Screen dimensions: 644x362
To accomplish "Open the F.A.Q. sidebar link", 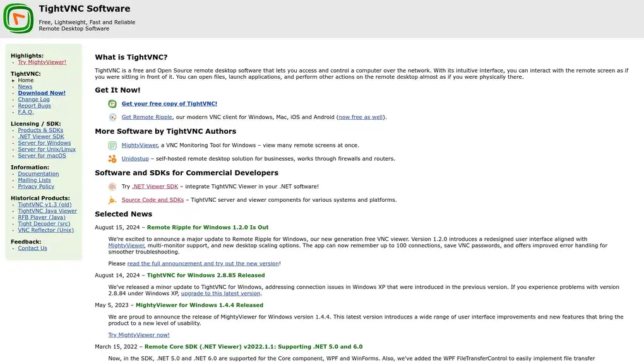I will (x=25, y=112).
